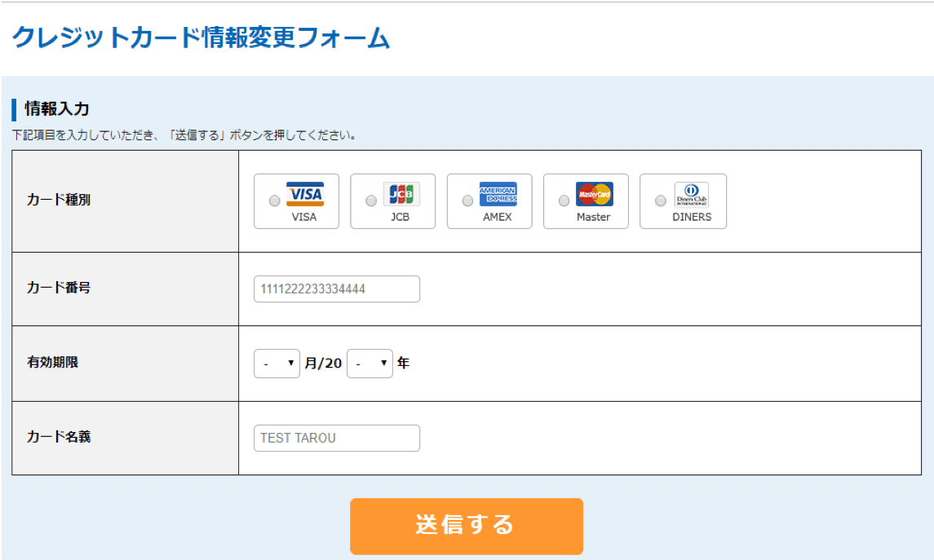Click the カード種別 row label
Image resolution: width=934 pixels, height=560 pixels.
pos(59,201)
